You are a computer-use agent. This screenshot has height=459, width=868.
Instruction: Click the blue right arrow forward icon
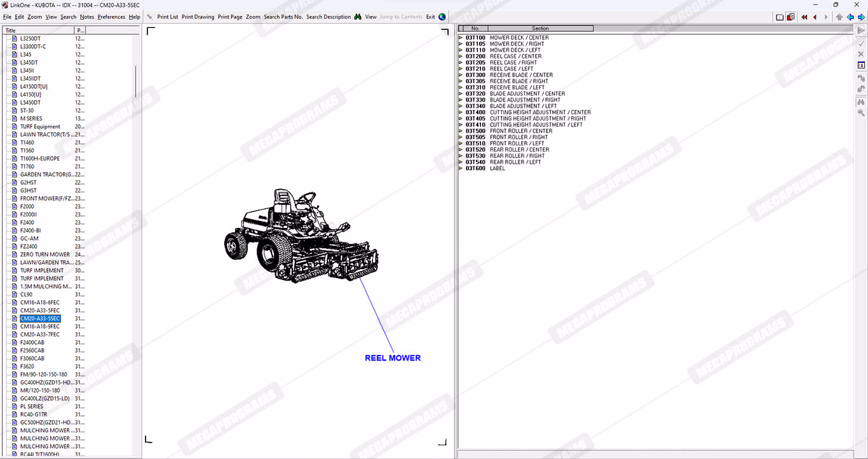point(861,17)
